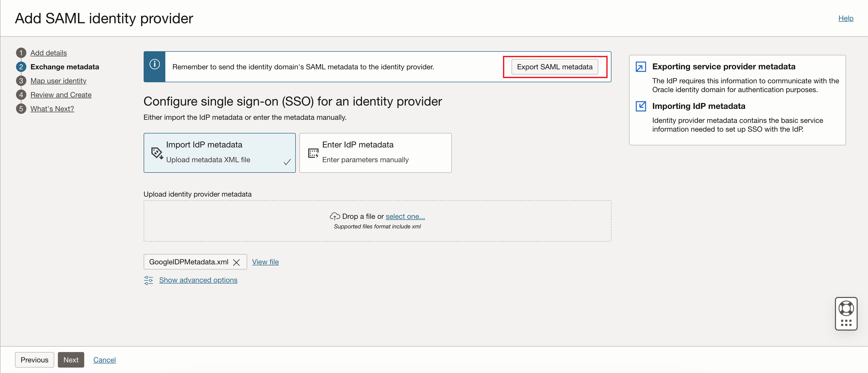
Task: Click the Importing IdP metadata arrow icon
Action: coord(641,106)
